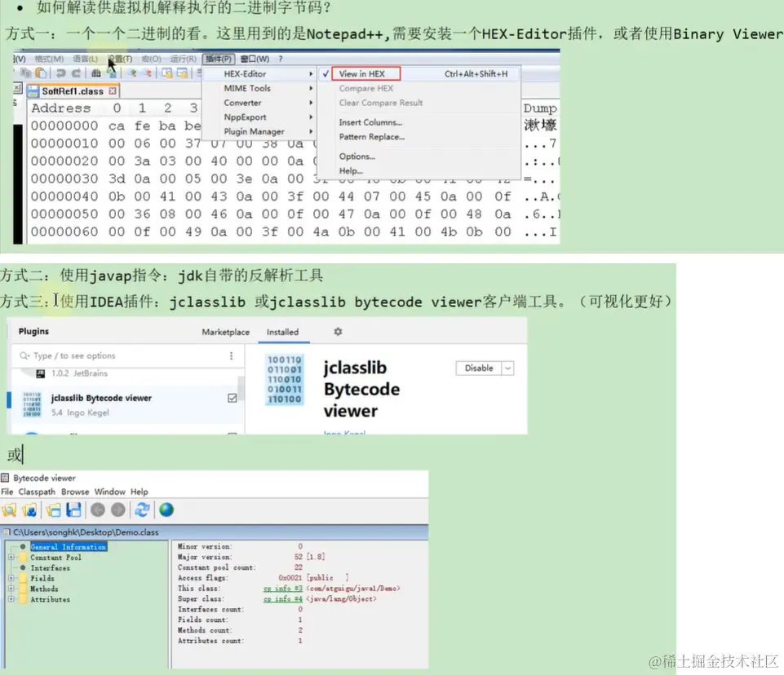Open the dropdown arrow next to Disable
The image size is (784, 675).
point(508,368)
